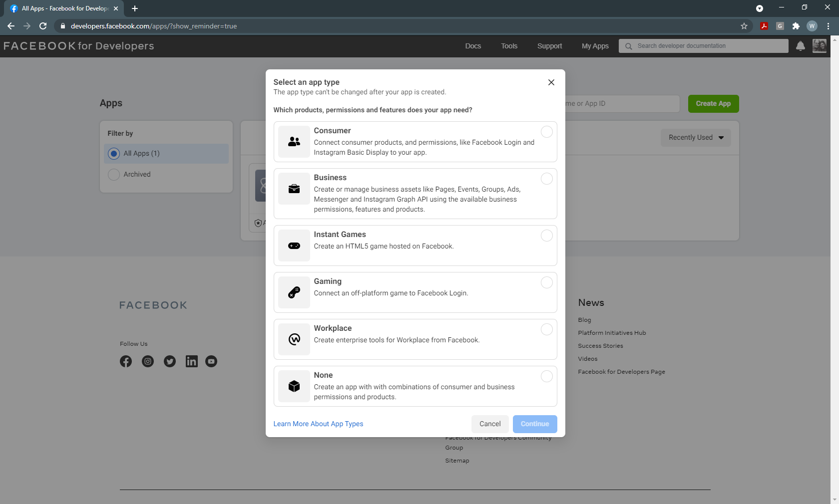
Task: Open the notifications bell
Action: [801, 46]
